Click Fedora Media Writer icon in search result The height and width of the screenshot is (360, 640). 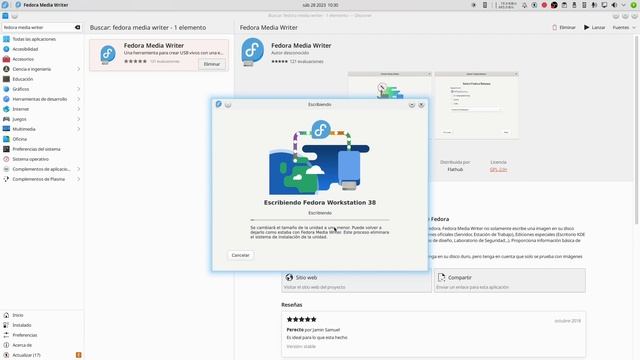pos(108,55)
